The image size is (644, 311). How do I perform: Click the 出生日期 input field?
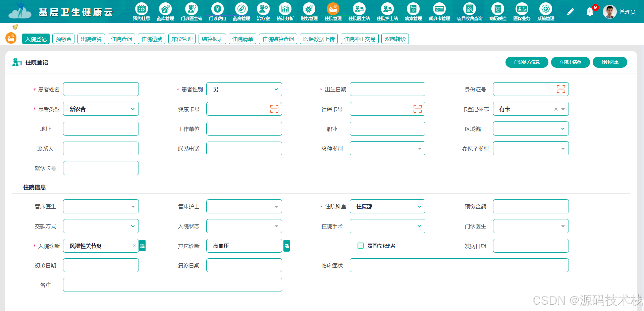(387, 89)
